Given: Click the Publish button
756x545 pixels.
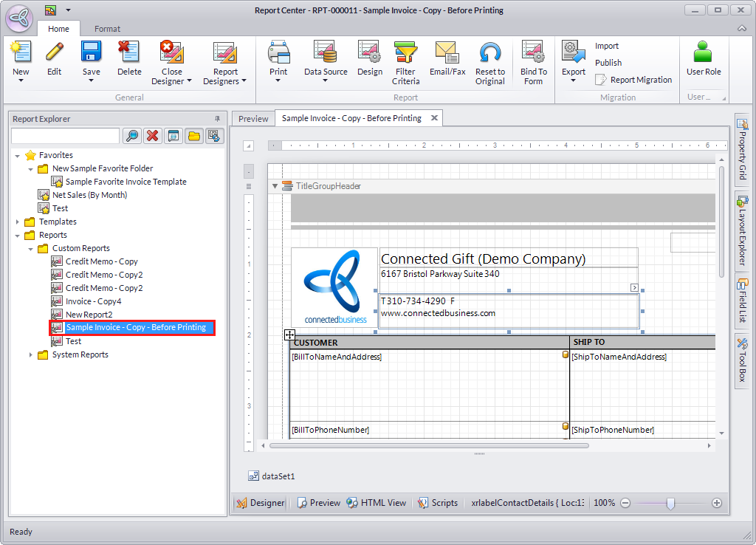Looking at the screenshot, I should coord(608,63).
